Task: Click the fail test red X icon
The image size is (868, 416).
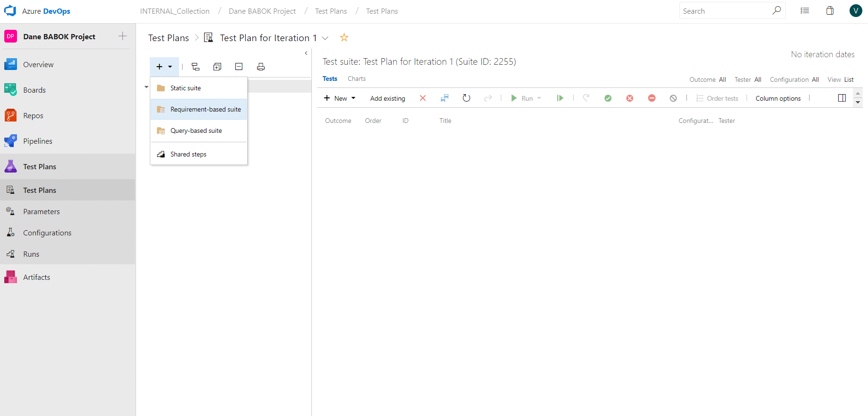Action: click(x=630, y=98)
